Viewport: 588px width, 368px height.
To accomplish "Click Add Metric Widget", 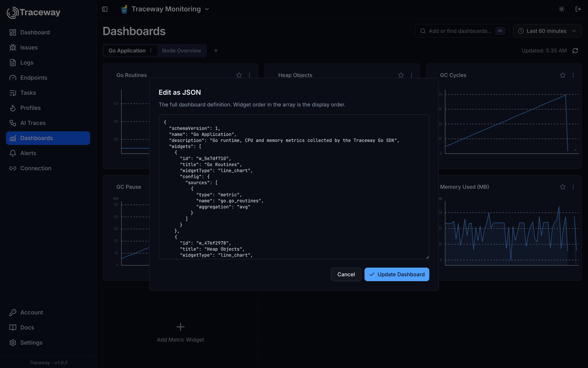I will point(180,333).
